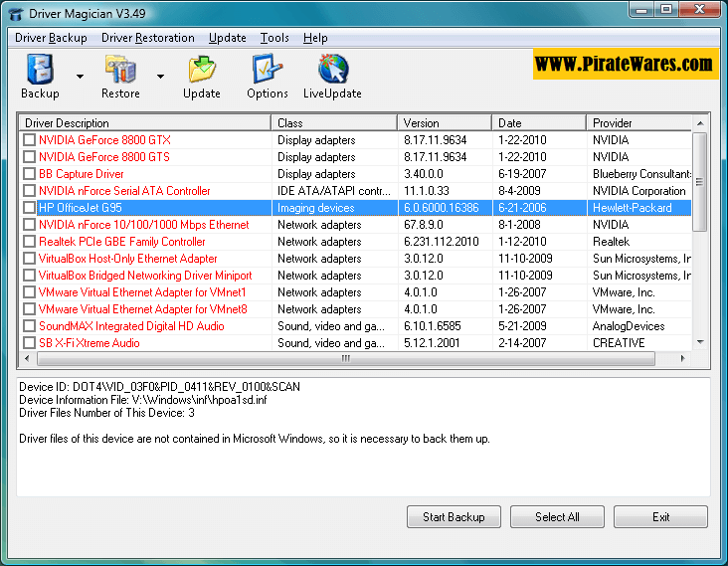Check the BB Capture Driver checkbox
Viewport: 728px width, 566px height.
point(29,174)
